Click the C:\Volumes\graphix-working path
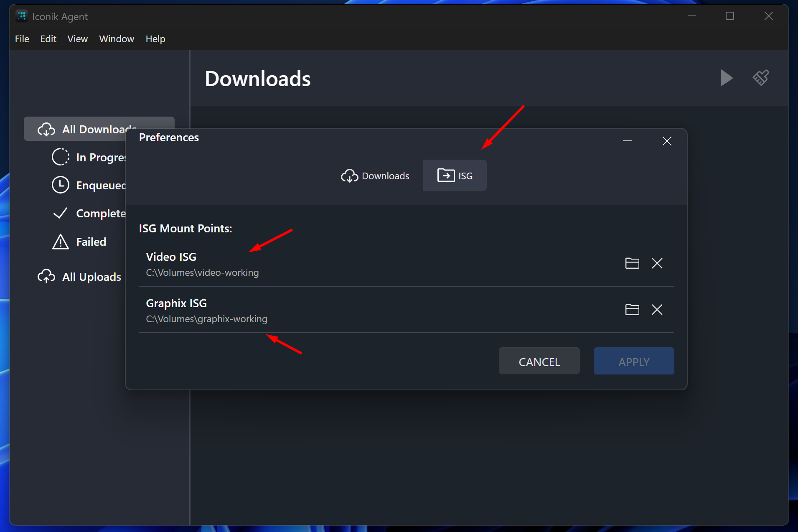798x532 pixels. 206,319
